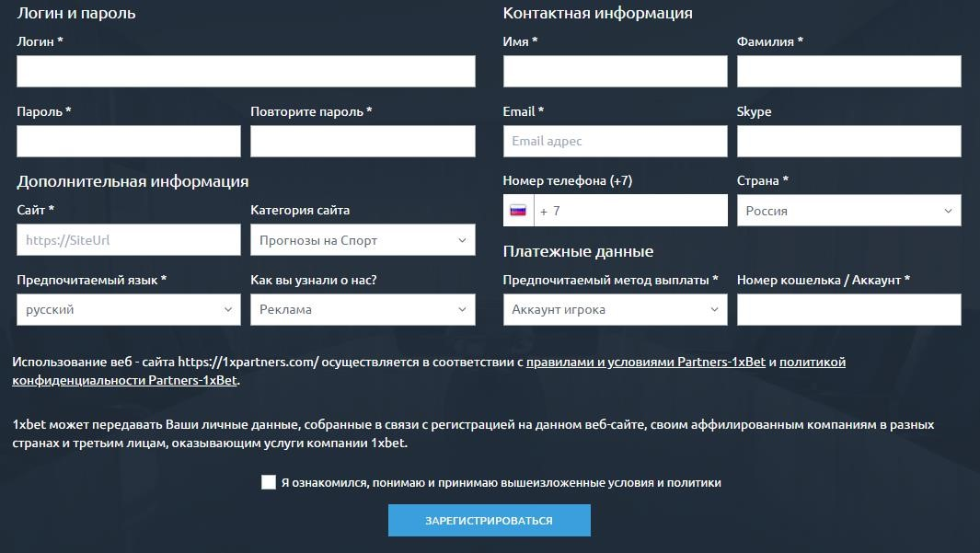Focus the Фамилия input field
This screenshot has width=980, height=553.
tap(848, 71)
